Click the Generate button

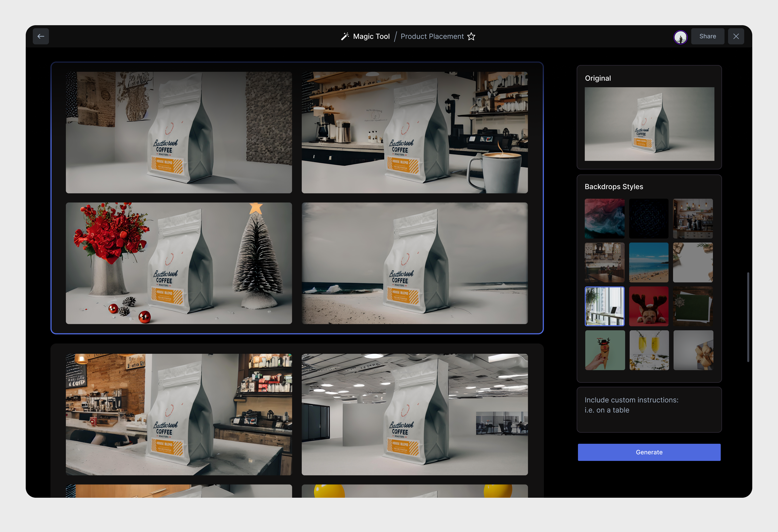(x=649, y=452)
